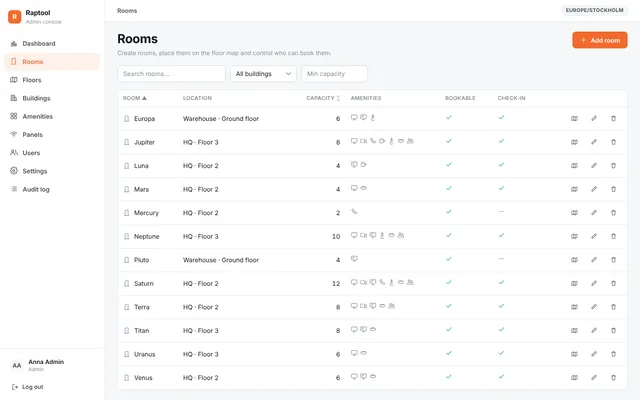Click the Check-in checkmark for Terra

point(501,306)
